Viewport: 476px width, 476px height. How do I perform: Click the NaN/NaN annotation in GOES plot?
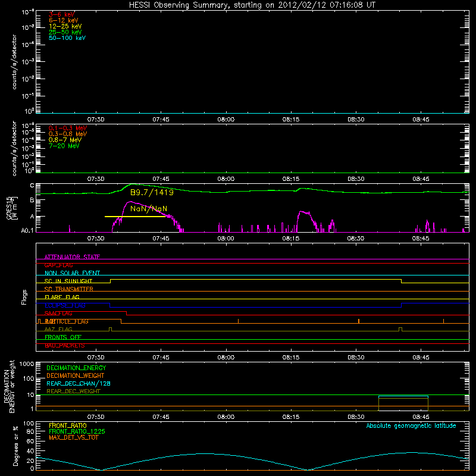click(x=149, y=209)
